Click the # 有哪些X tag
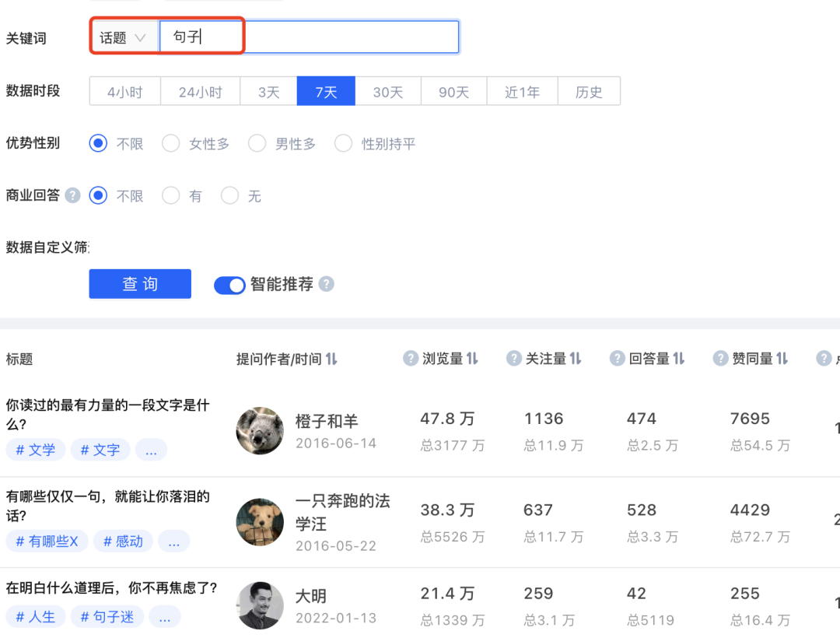 [47, 542]
